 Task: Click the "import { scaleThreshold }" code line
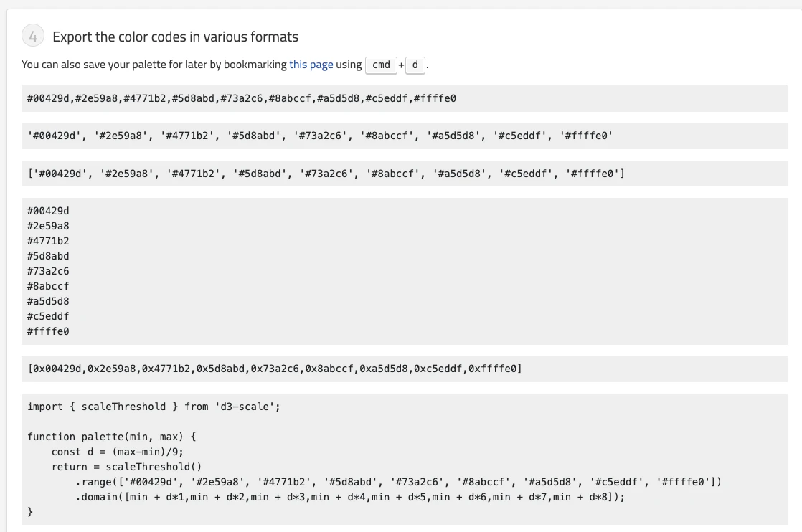[154, 407]
